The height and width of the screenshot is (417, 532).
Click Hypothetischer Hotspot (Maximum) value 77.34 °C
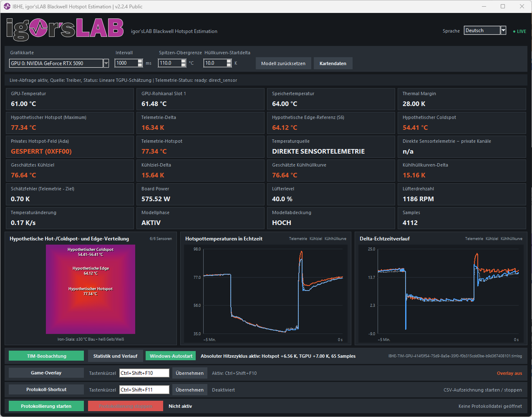pyautogui.click(x=23, y=128)
